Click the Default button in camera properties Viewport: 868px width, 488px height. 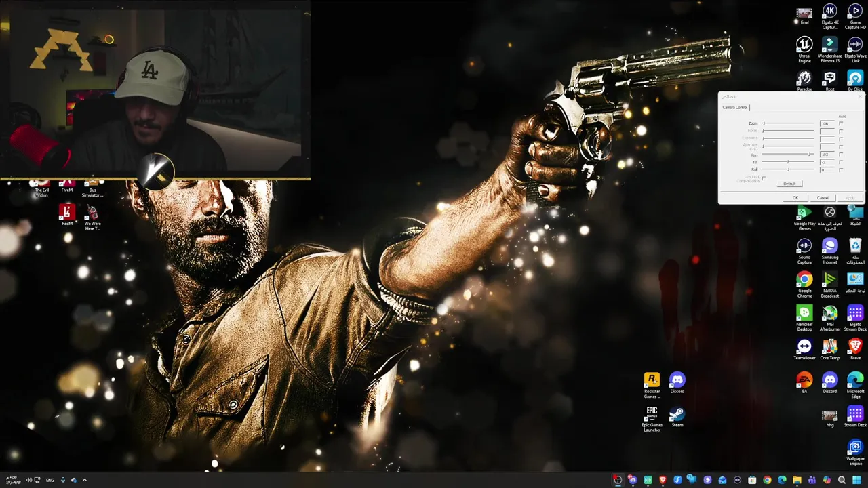(789, 184)
